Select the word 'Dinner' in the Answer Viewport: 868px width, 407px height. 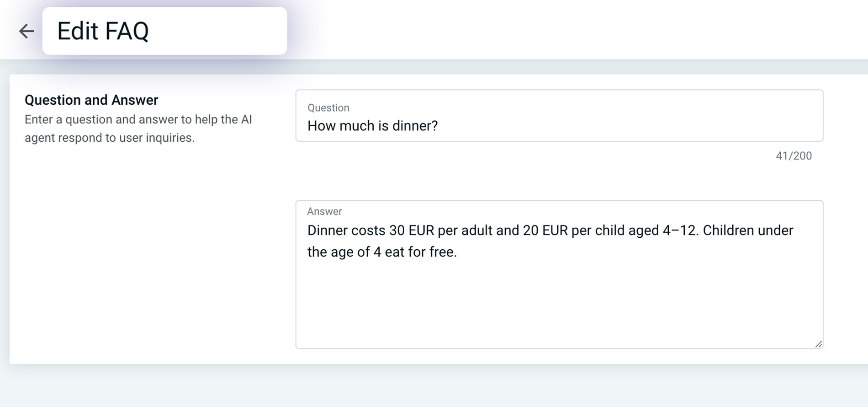[328, 230]
